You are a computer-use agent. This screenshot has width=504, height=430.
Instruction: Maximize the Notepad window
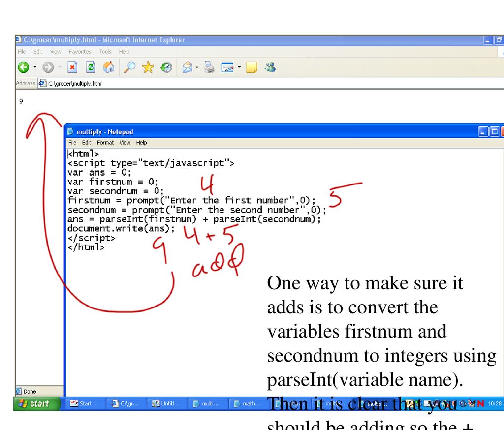(x=494, y=131)
